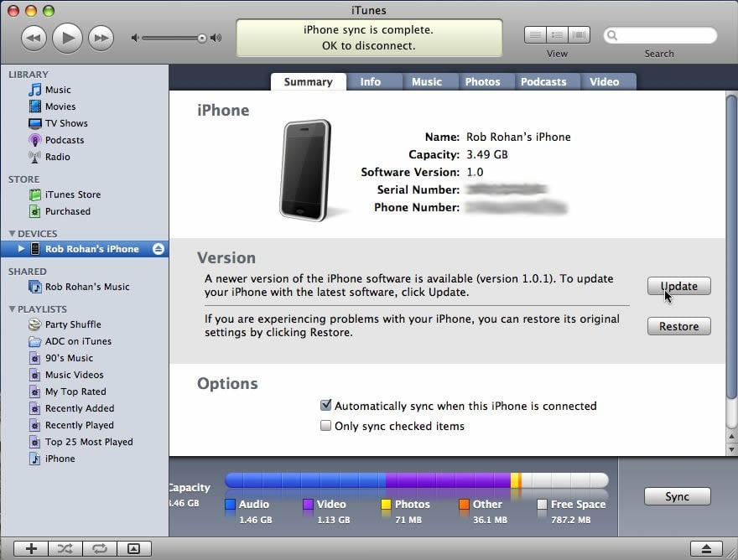Click the Restore button
The image size is (738, 560).
point(678,326)
